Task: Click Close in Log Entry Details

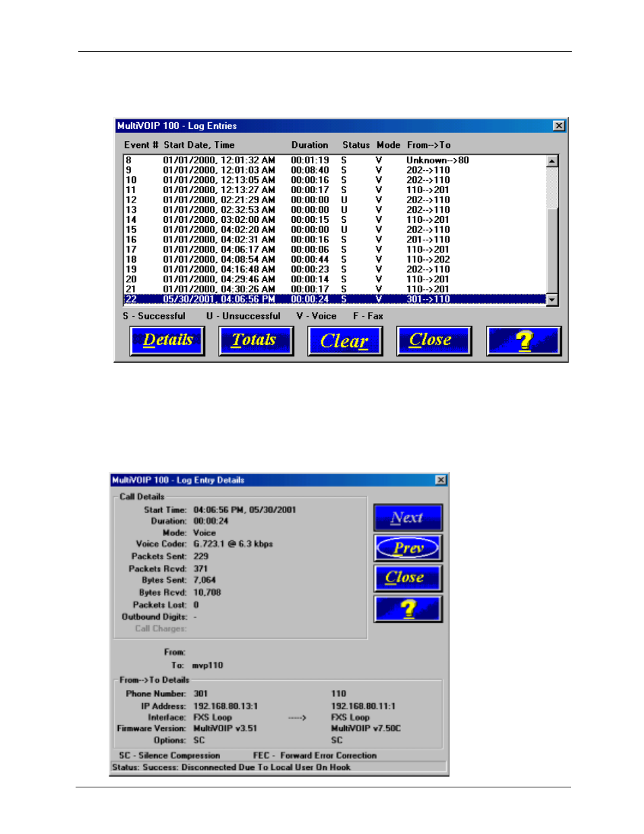Action: point(408,578)
